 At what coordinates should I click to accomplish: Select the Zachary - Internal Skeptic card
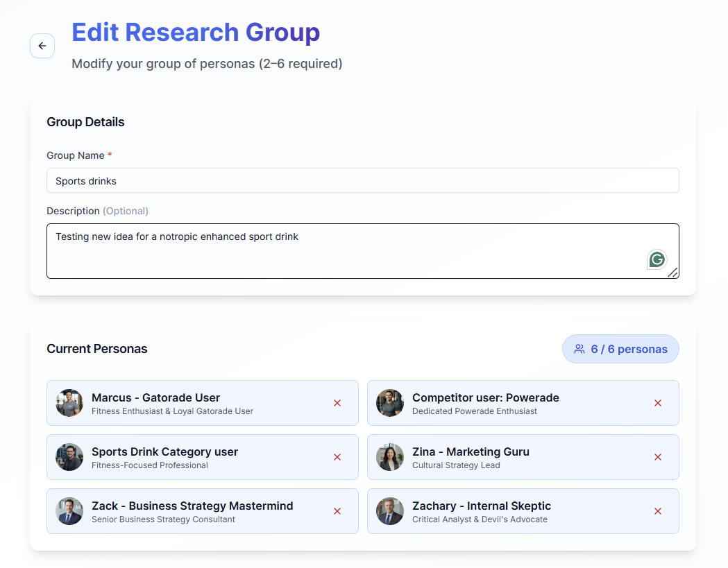tap(514, 511)
